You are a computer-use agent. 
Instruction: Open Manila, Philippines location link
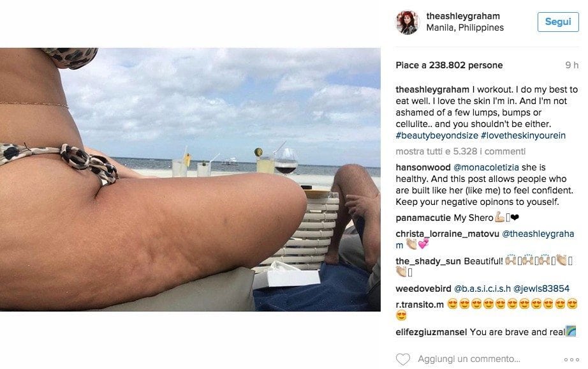[x=465, y=28]
